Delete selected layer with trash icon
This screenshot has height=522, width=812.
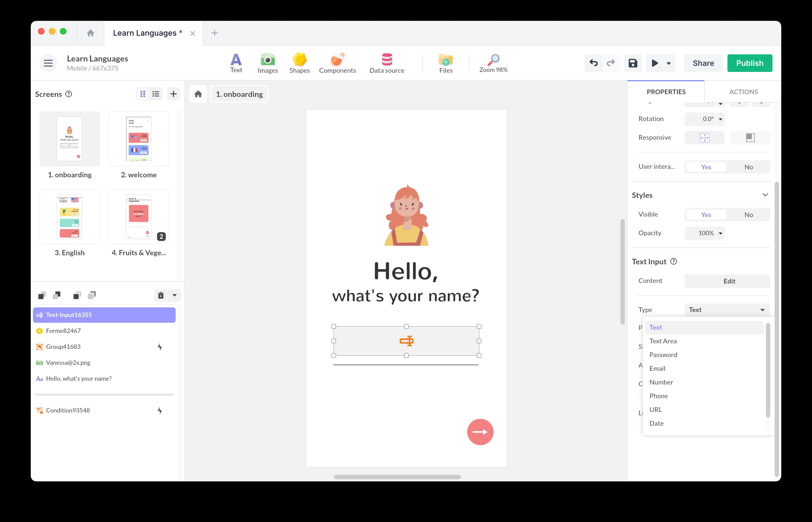coord(161,295)
